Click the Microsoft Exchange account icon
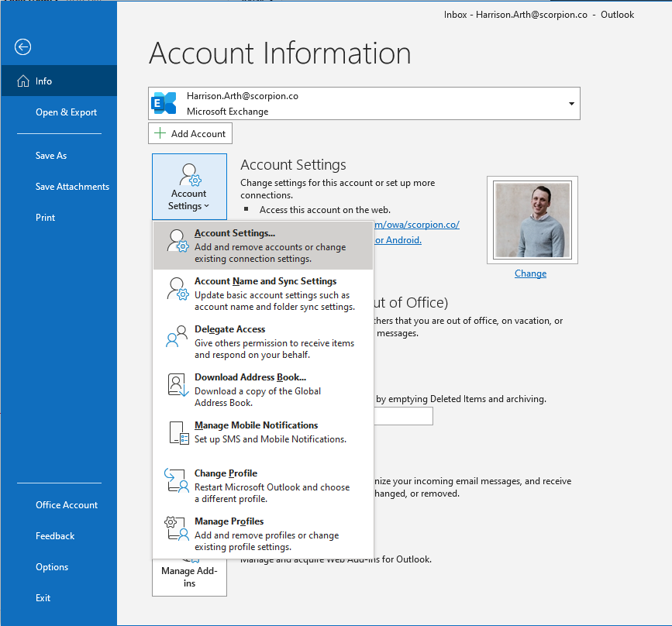The image size is (672, 626). click(164, 103)
